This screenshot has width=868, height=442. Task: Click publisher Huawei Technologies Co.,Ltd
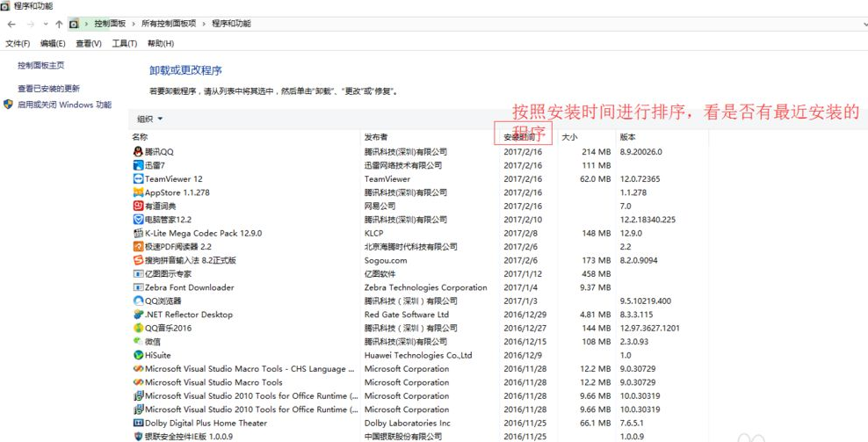(418, 355)
